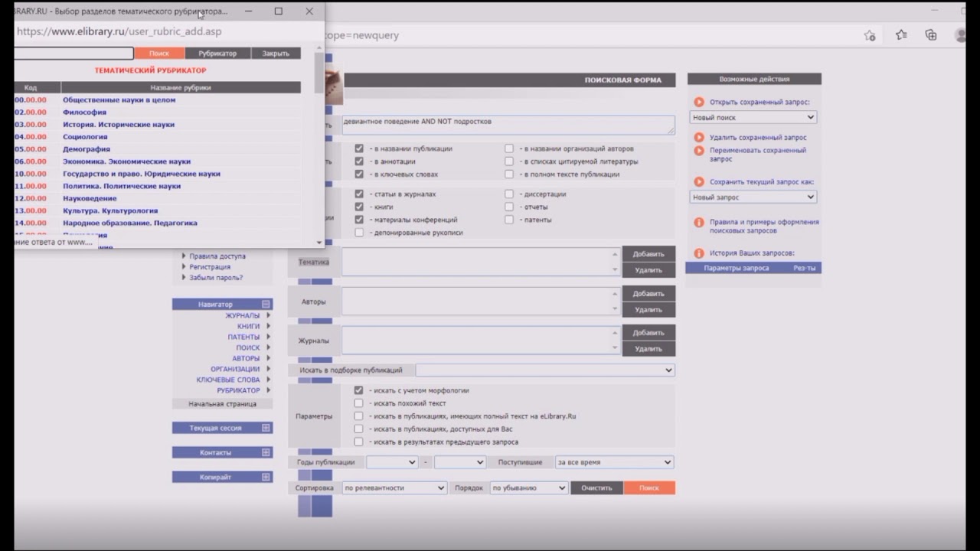Click 'Начальная страница' link
Image resolution: width=980 pixels, height=551 pixels.
pyautogui.click(x=223, y=403)
